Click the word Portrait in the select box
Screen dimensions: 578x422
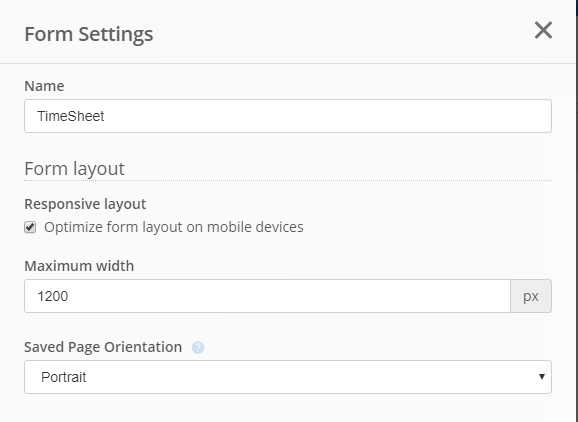63,377
